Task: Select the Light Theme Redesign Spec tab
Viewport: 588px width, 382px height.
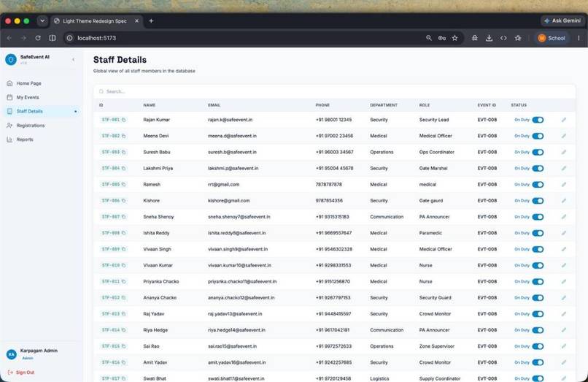Action: point(95,21)
